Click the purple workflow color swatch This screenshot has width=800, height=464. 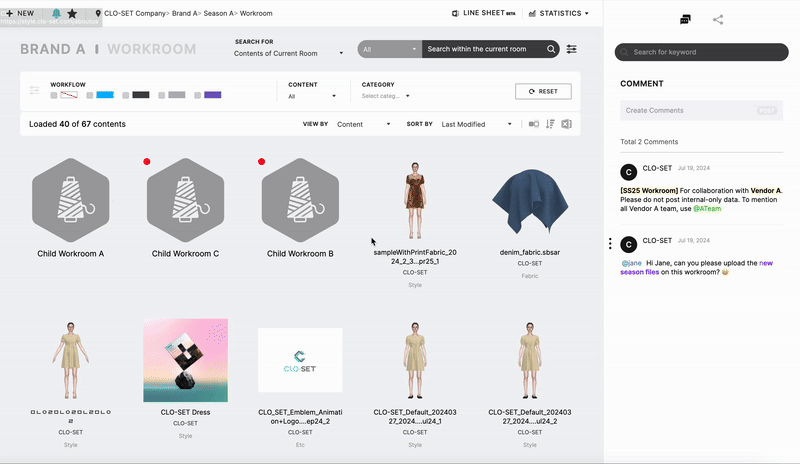[213, 95]
